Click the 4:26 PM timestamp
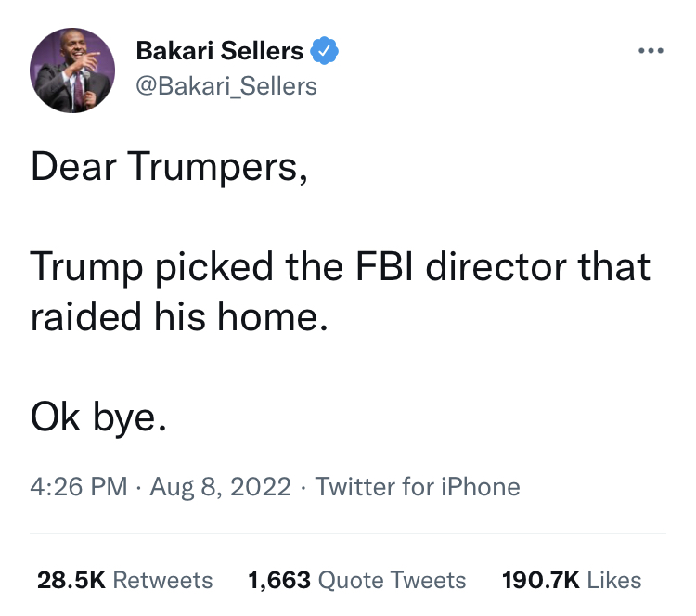The image size is (696, 616). 80,486
